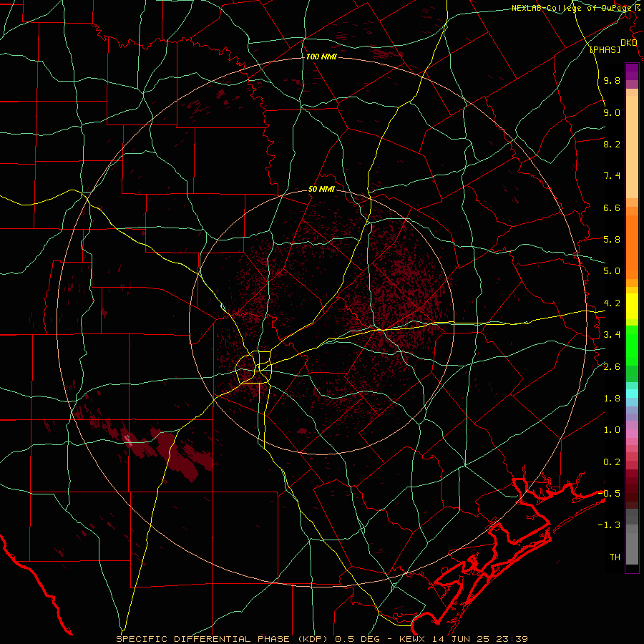The image size is (644, 644).
Task: Click the -0.5 value on color scale
Action: tap(609, 494)
